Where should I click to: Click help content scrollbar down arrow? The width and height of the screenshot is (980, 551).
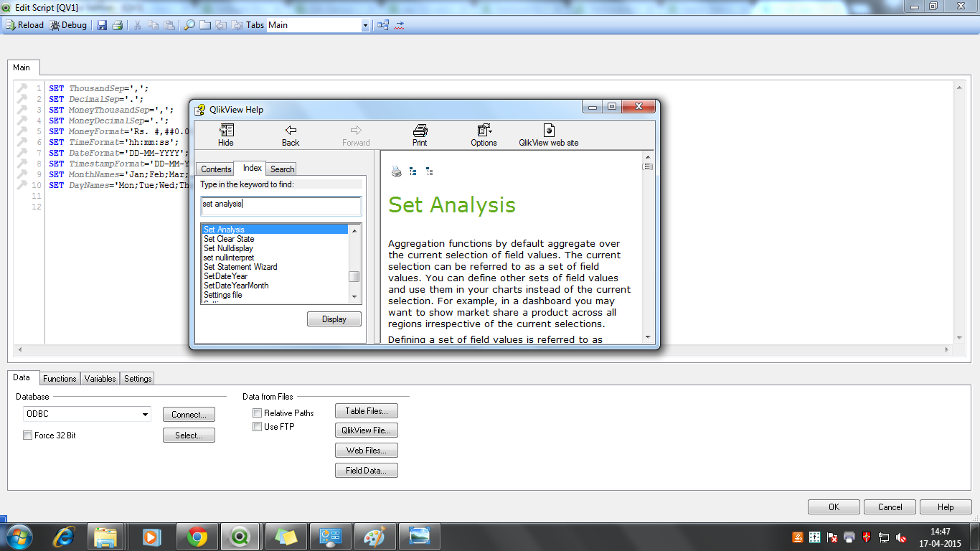648,336
